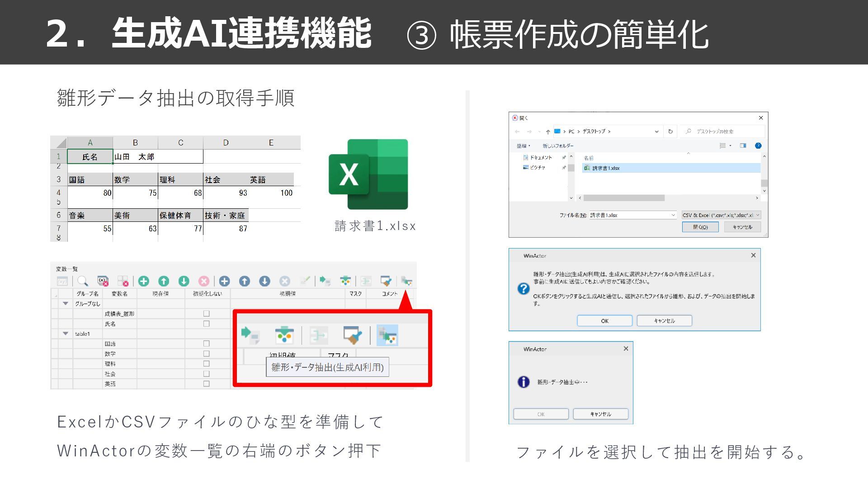Click the Excel cell 保健体育

point(180,216)
